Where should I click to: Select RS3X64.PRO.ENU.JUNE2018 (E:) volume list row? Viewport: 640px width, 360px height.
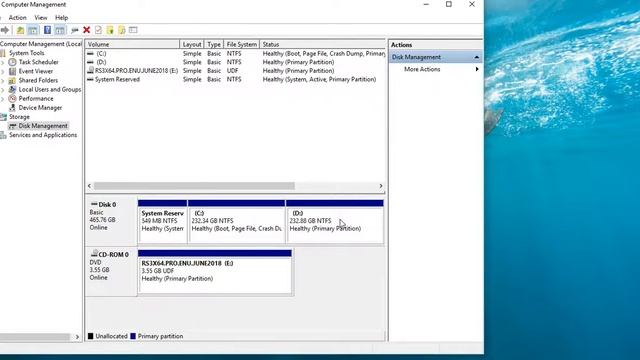pyautogui.click(x=236, y=71)
